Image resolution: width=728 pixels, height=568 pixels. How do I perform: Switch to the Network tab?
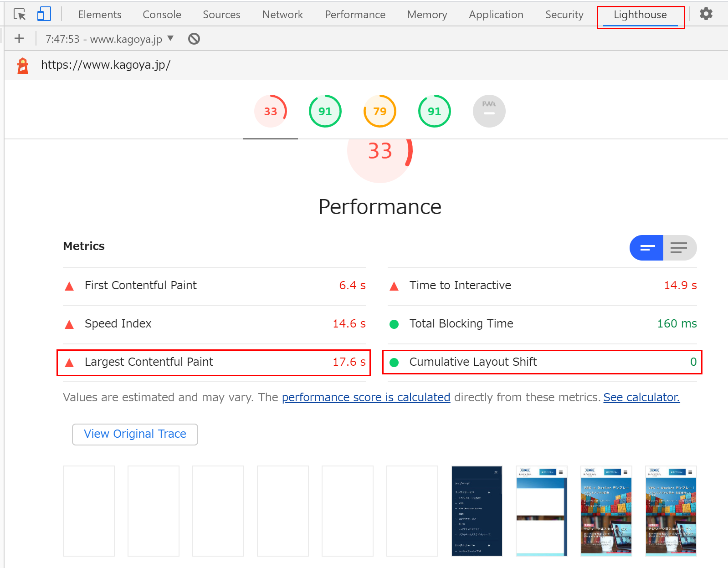[x=282, y=15]
